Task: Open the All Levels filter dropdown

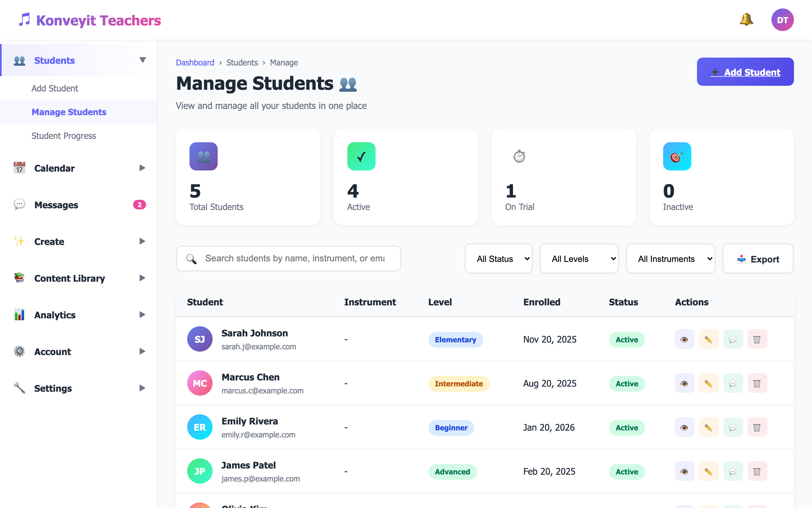Action: point(579,259)
